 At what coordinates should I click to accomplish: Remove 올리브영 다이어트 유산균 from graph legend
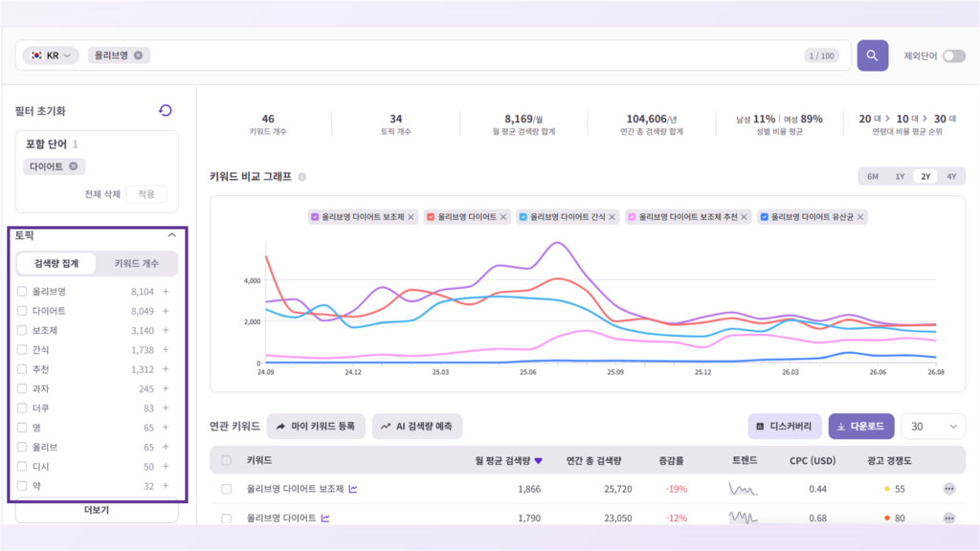pos(860,217)
